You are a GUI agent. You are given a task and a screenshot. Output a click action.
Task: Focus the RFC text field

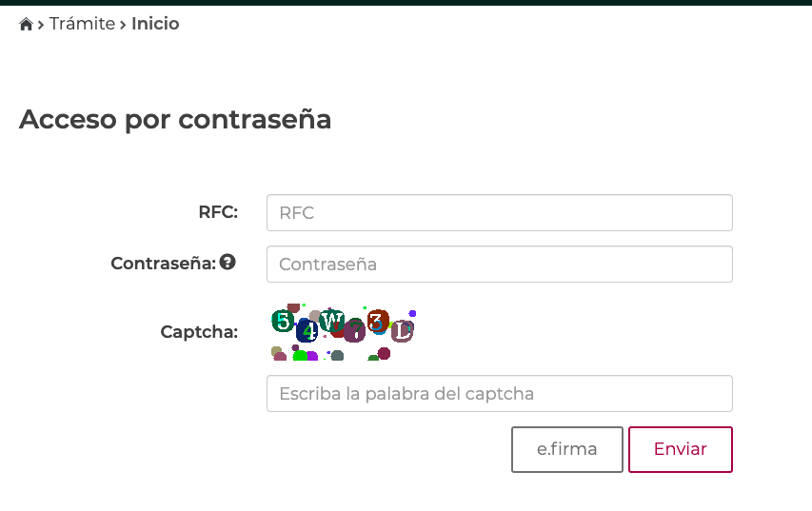pos(499,213)
